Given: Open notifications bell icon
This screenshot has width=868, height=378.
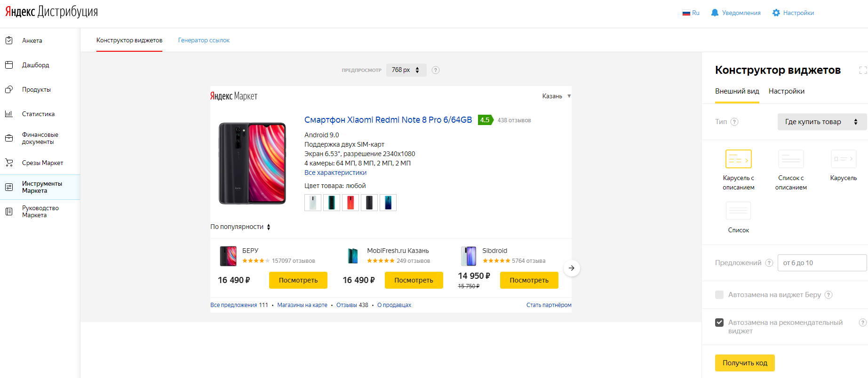Looking at the screenshot, I should coord(715,13).
